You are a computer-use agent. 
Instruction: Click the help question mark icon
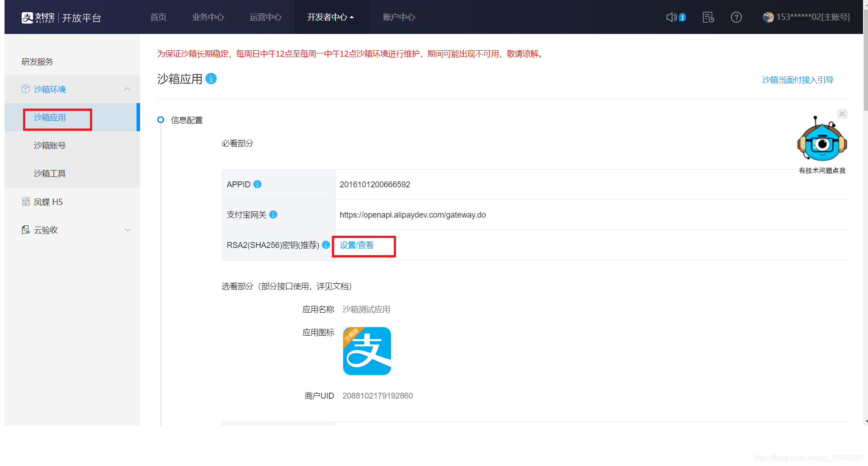click(x=736, y=17)
